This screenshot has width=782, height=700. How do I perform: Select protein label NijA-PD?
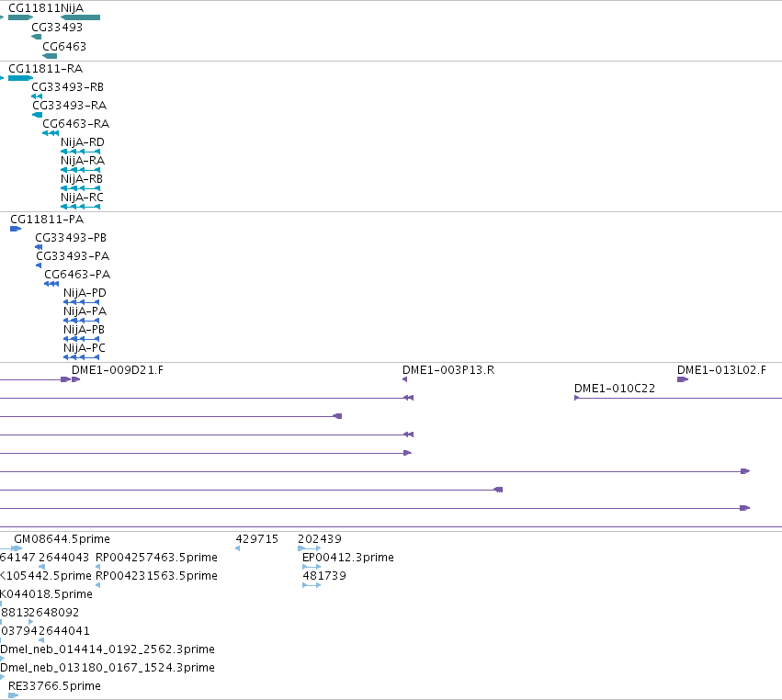click(x=85, y=293)
